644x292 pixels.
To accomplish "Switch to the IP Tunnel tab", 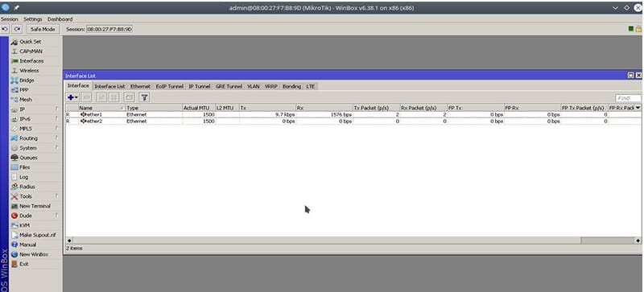I will coord(199,87).
